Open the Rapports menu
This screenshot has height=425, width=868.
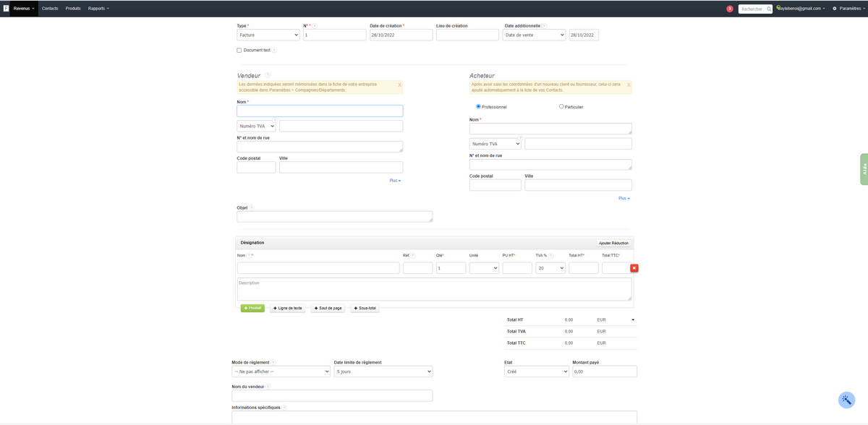pyautogui.click(x=98, y=9)
